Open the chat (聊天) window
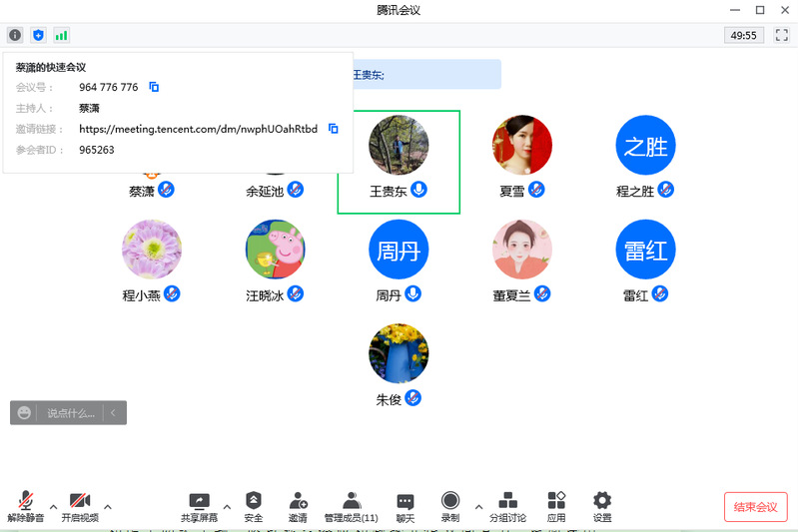798x532 pixels. (x=404, y=506)
